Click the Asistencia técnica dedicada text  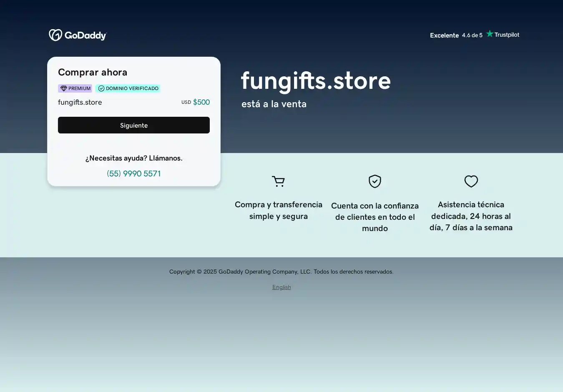coord(471,216)
